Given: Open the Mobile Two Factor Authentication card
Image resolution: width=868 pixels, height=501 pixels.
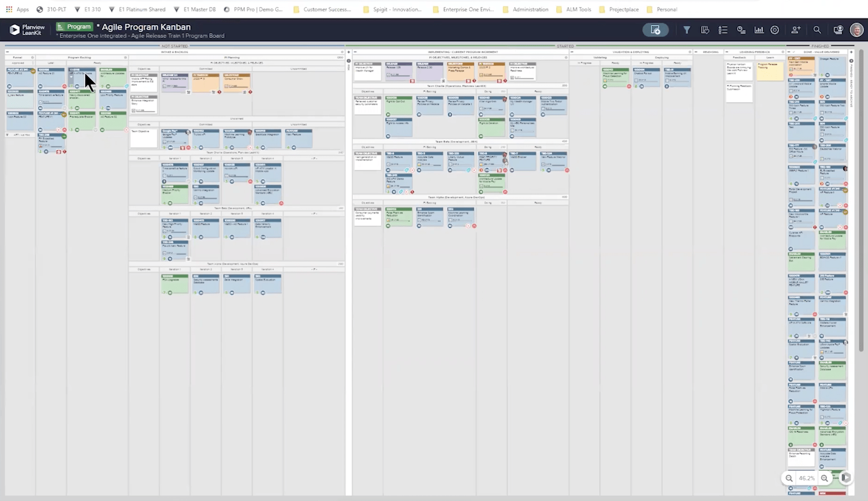Looking at the screenshot, I should coord(553,106).
